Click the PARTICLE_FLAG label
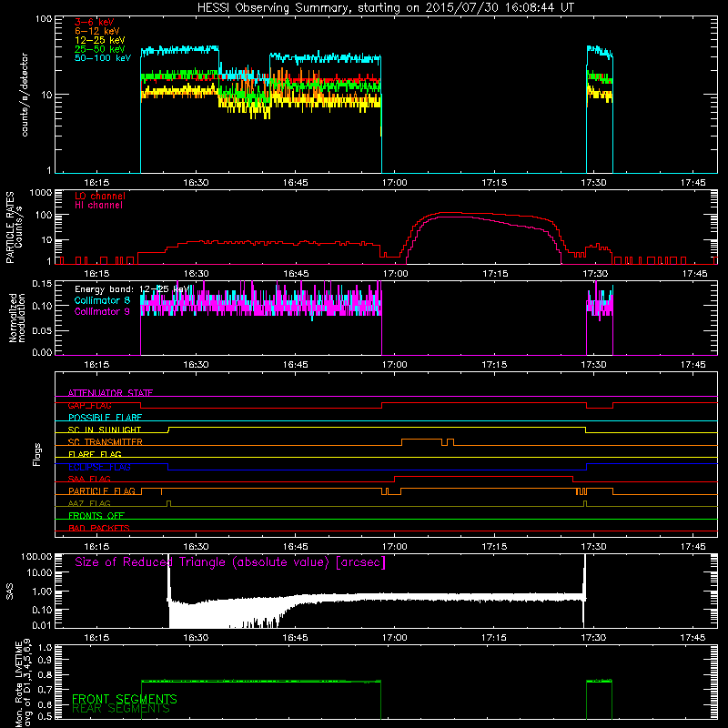The image size is (728, 728). click(102, 491)
